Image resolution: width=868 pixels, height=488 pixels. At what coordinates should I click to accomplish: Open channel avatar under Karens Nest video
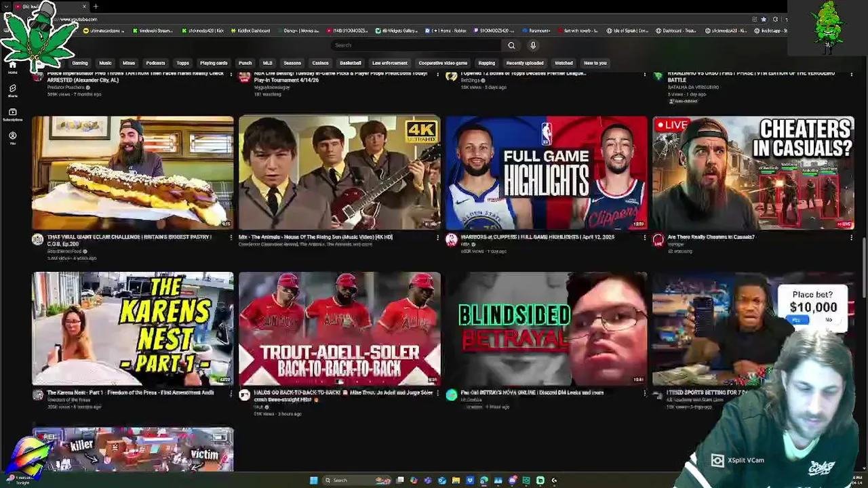pos(38,395)
